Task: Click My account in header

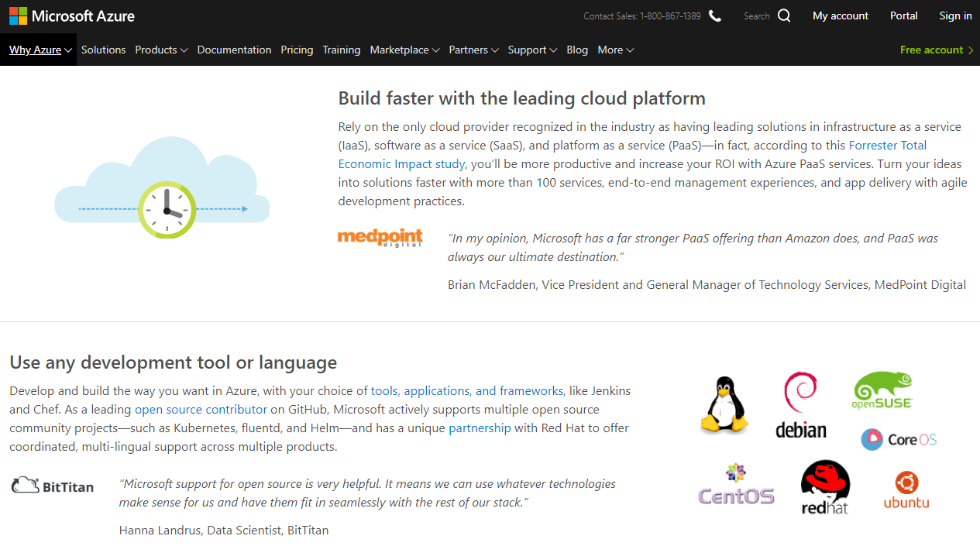Action: 841,15
